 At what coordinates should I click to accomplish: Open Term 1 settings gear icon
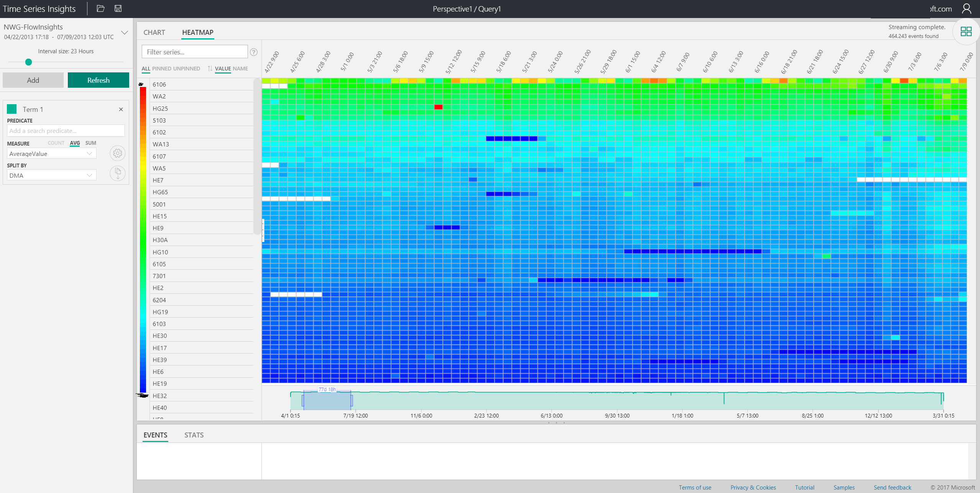click(118, 153)
